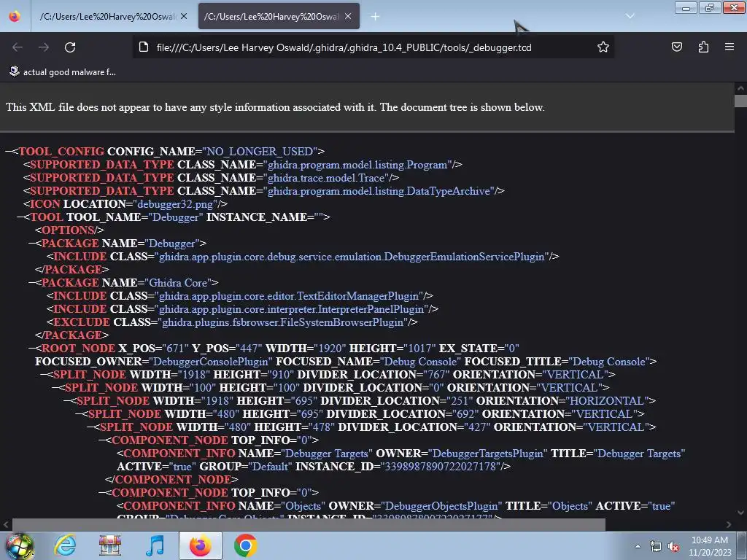Collapse the TOOL TOOL_NAME Debugger node

pyautogui.click(x=20, y=217)
